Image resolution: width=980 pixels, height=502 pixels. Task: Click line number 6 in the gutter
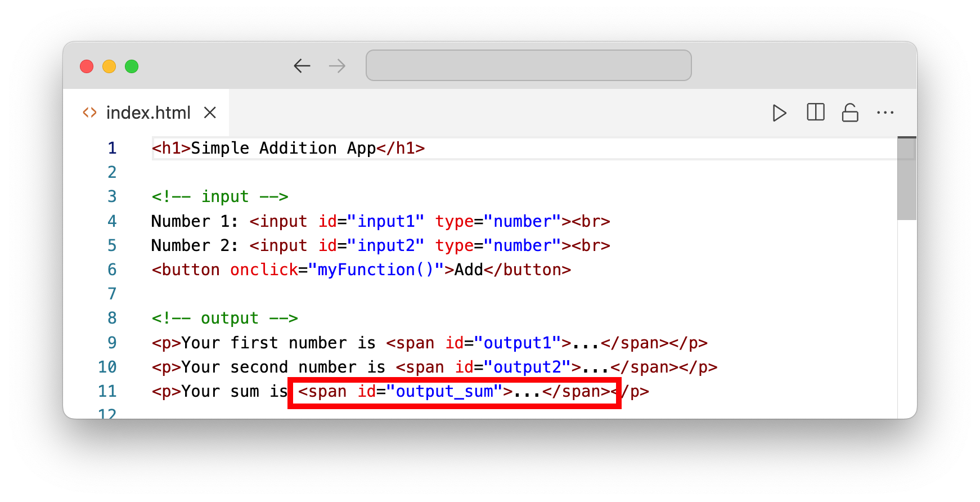point(112,270)
